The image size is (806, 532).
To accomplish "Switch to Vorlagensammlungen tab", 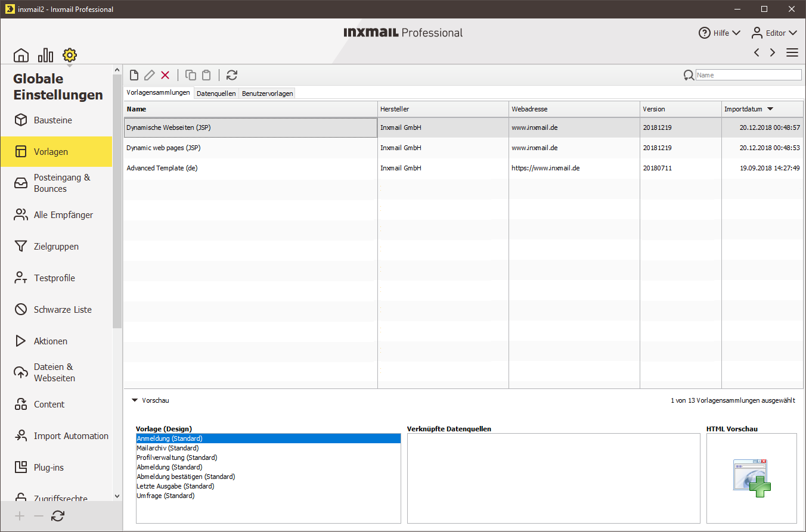I will click(159, 93).
